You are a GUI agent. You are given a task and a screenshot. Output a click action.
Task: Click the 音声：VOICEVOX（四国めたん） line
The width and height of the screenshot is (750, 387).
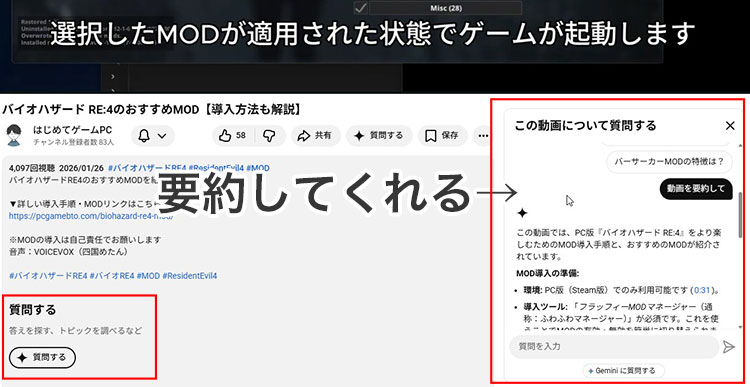click(x=69, y=251)
